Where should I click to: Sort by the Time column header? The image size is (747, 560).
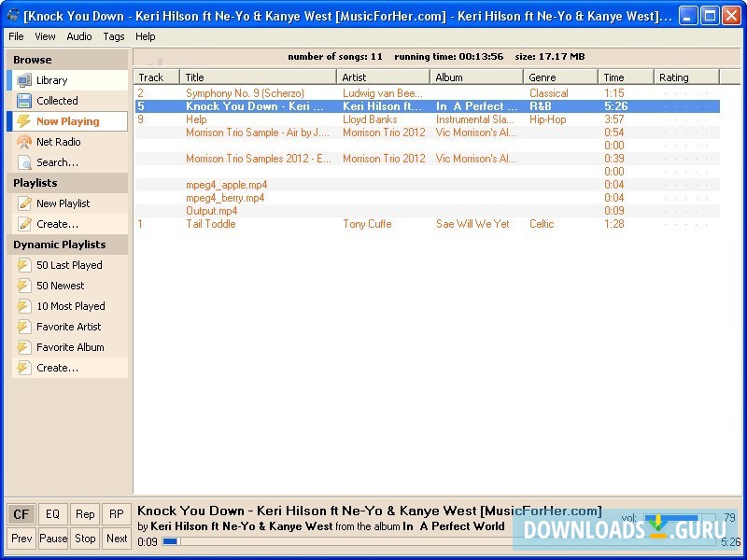[x=626, y=77]
